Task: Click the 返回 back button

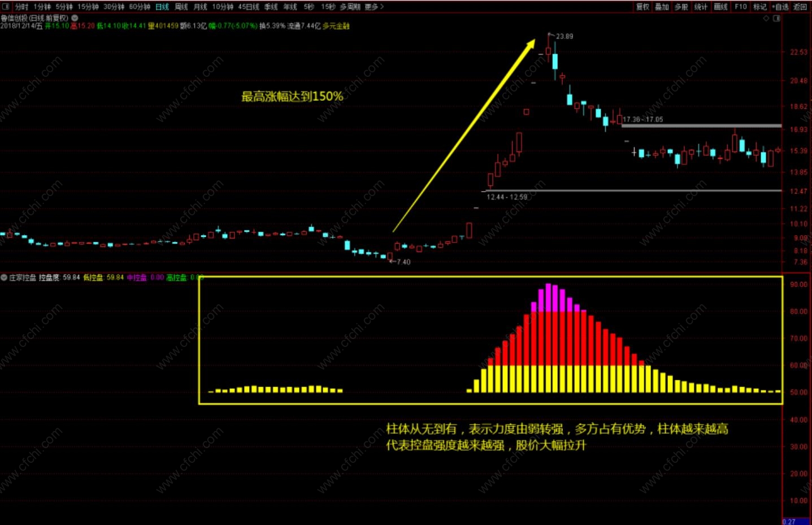Action: [800, 7]
